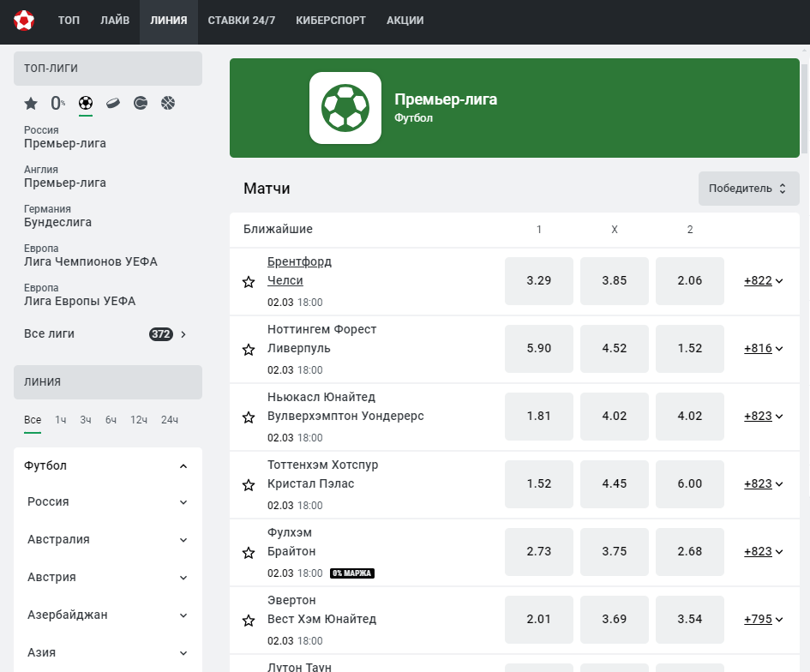Open the ЛАЙВ navigation tab
The image size is (810, 672).
(x=115, y=21)
